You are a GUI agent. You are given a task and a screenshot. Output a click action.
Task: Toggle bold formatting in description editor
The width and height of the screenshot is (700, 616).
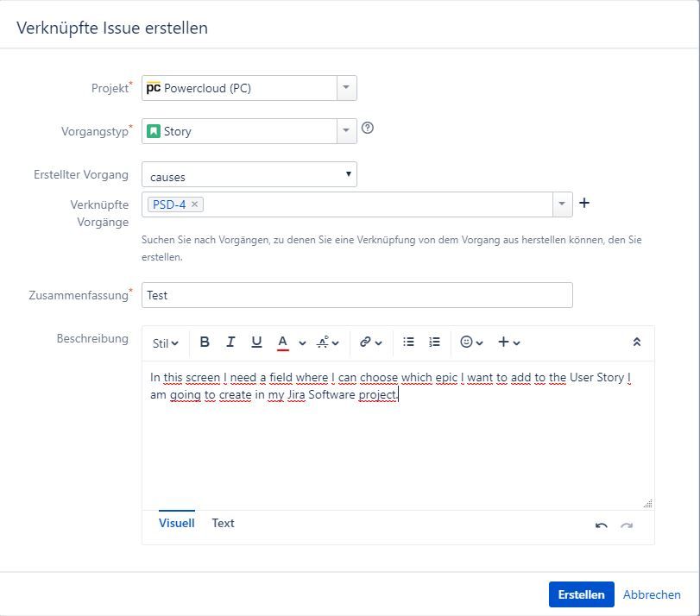point(205,342)
